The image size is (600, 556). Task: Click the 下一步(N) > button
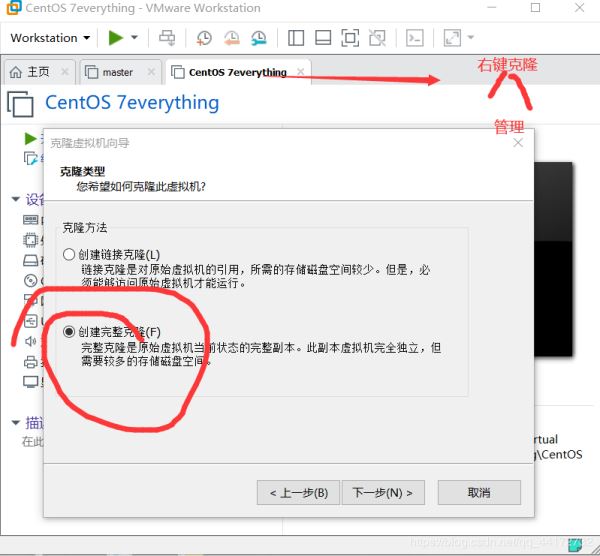pos(383,492)
